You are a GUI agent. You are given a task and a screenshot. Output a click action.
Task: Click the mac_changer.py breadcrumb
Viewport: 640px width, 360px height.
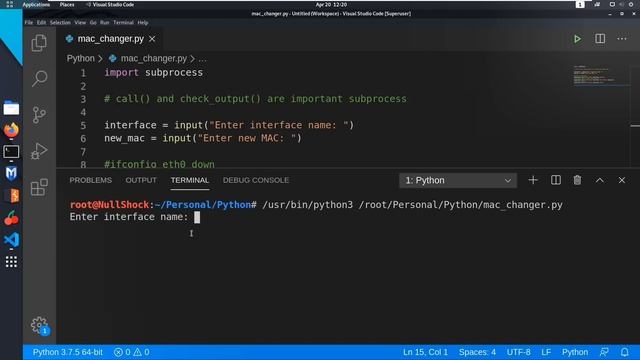[153, 58]
